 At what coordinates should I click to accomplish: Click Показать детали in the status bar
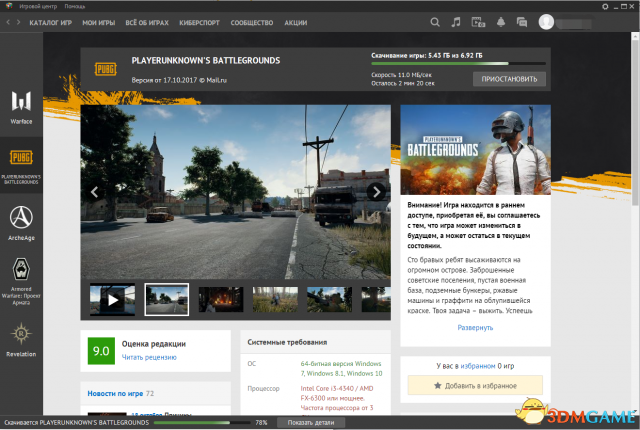tap(311, 423)
